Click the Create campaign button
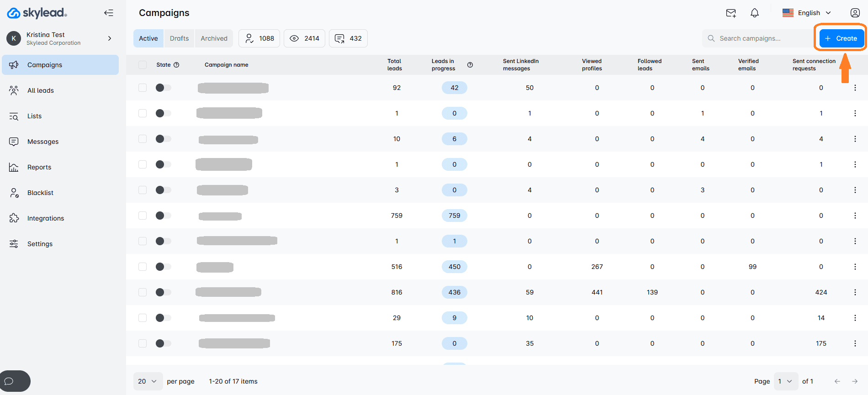The height and width of the screenshot is (395, 868). pos(841,38)
